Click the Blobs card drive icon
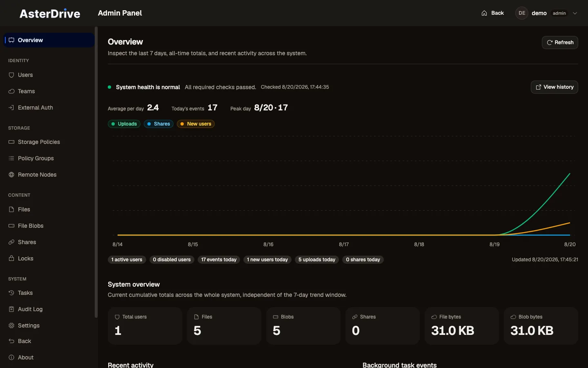588x368 pixels. [276, 317]
